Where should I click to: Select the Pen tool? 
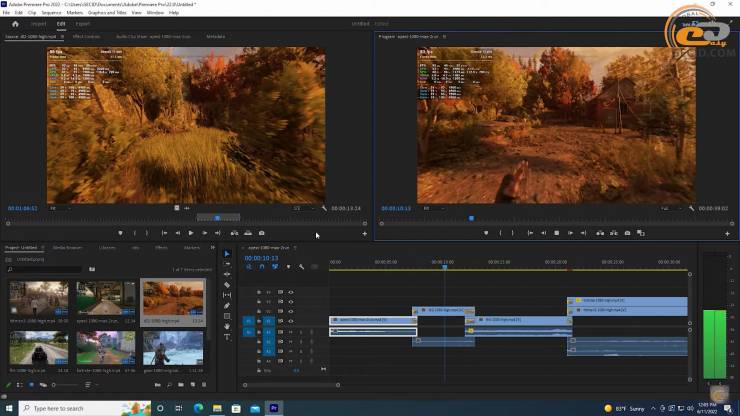click(227, 306)
